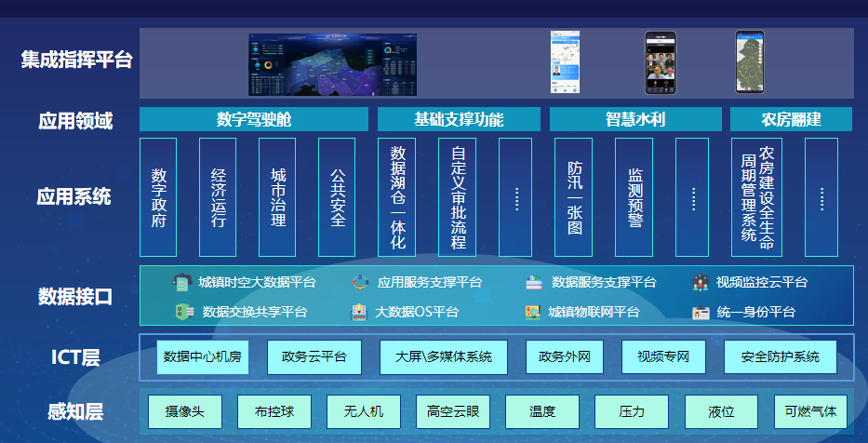Click the 摄像头 sensor box

(184, 411)
